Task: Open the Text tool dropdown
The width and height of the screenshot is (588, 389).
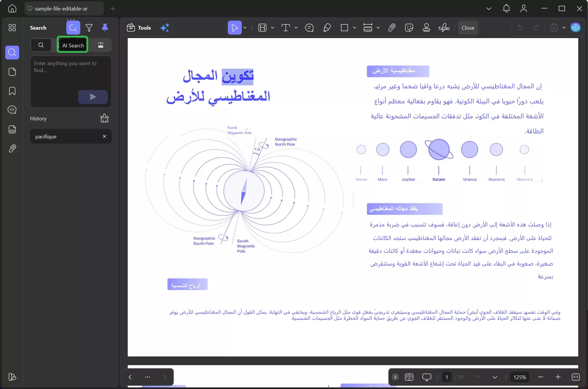Action: coord(296,28)
